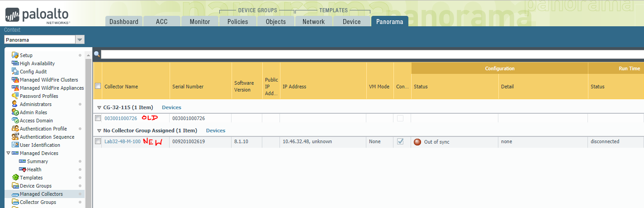This screenshot has width=644, height=208.
Task: Click Devices link beside CG-32-115
Action: click(x=171, y=107)
